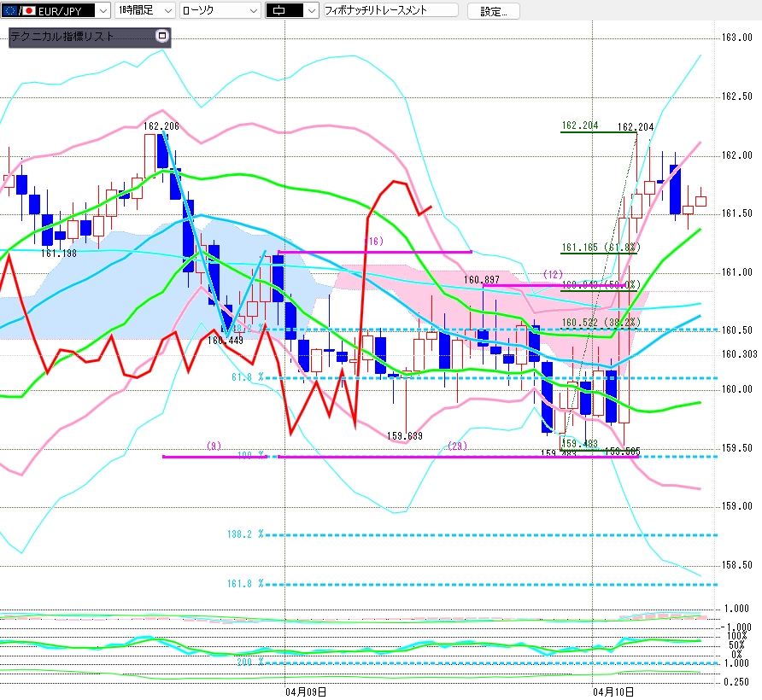The image size is (762, 700).
Task: Click the 設定... button
Action: pos(493,11)
